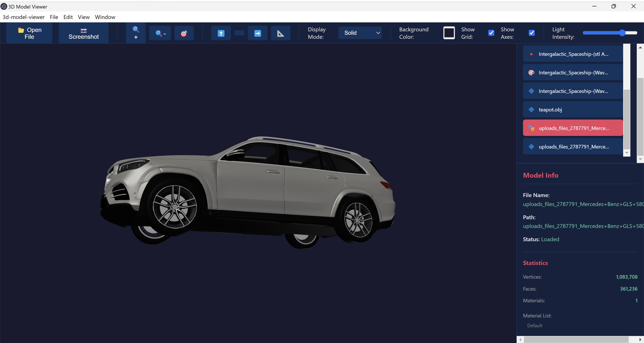The height and width of the screenshot is (343, 644).
Task: Click the blue diamond icon beside teapot.obj
Action: coord(531,110)
